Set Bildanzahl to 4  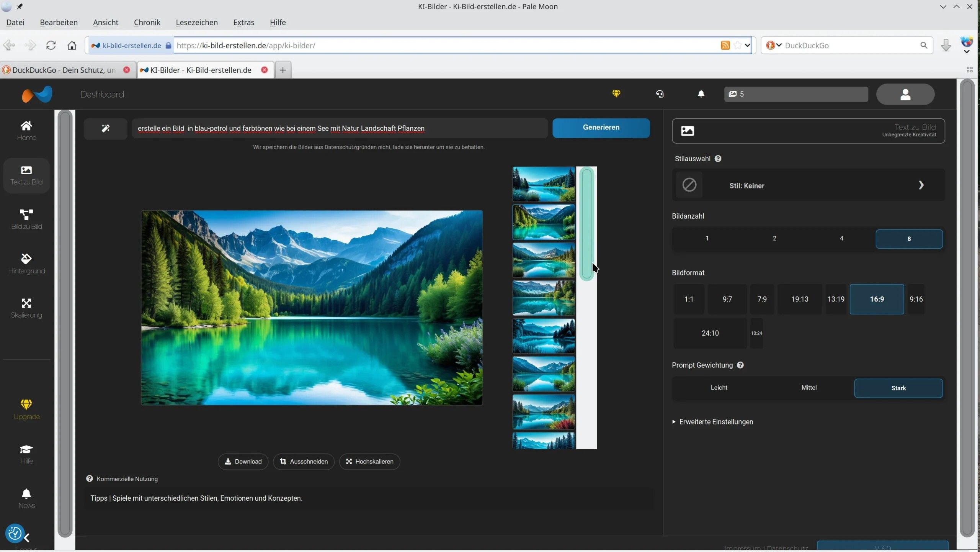(x=841, y=238)
